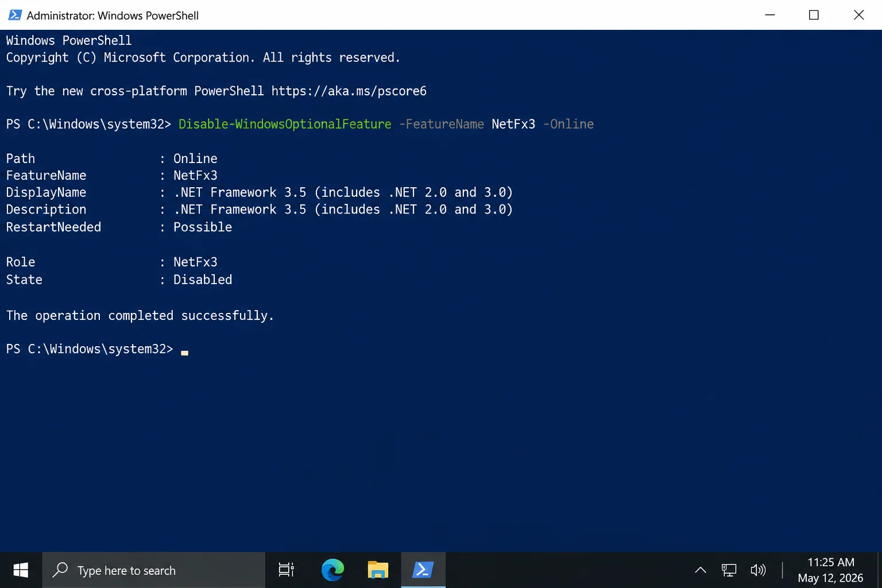Click the FeatureName value 'NetFx3' in output
Viewport: 882px width, 588px height.
pos(195,175)
